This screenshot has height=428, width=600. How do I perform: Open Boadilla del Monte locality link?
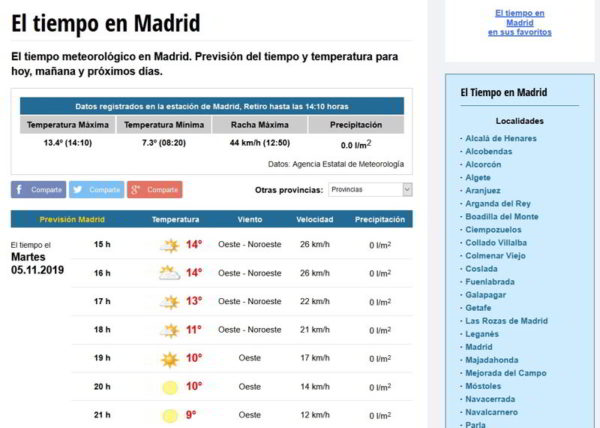click(x=502, y=216)
